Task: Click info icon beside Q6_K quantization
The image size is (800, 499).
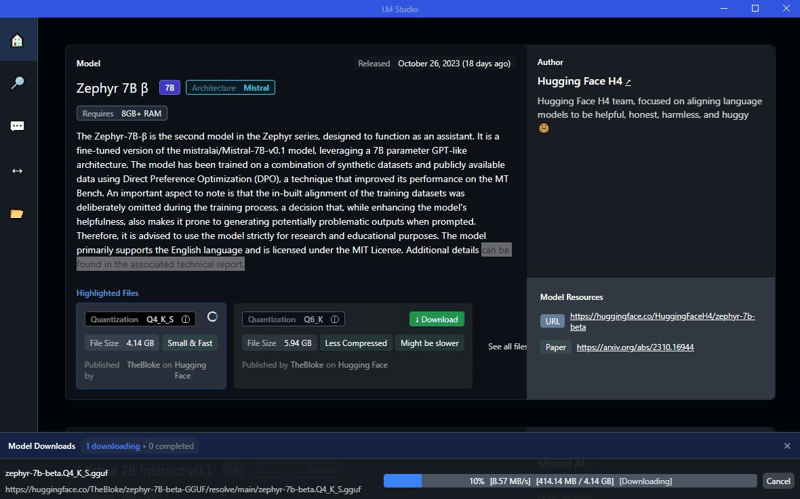Action: coord(335,320)
